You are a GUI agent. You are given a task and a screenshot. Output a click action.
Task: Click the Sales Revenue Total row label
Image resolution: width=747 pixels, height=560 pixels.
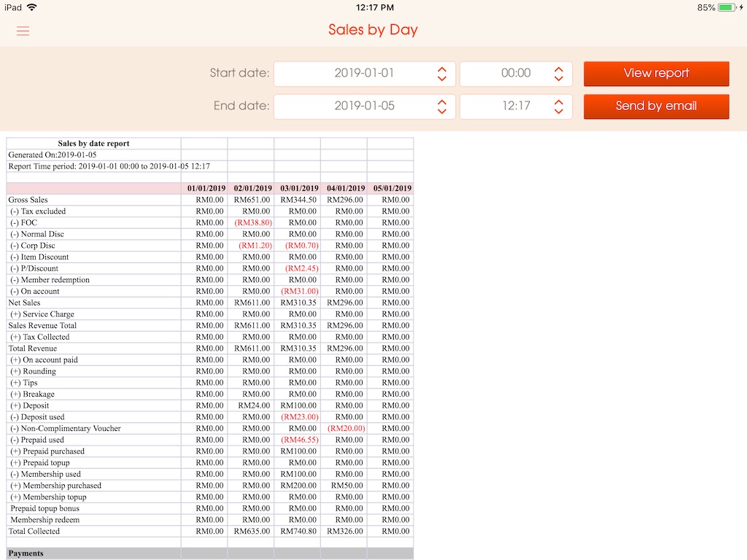pyautogui.click(x=42, y=326)
